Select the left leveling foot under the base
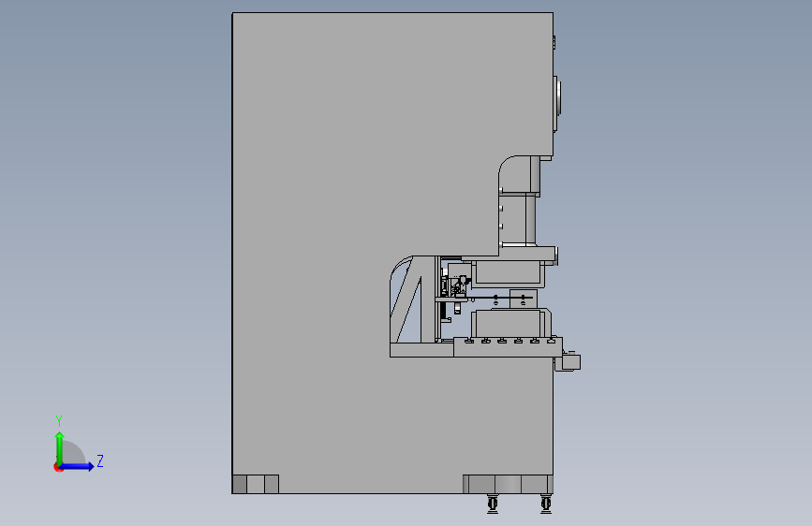Image resolution: width=812 pixels, height=526 pixels. click(x=493, y=504)
